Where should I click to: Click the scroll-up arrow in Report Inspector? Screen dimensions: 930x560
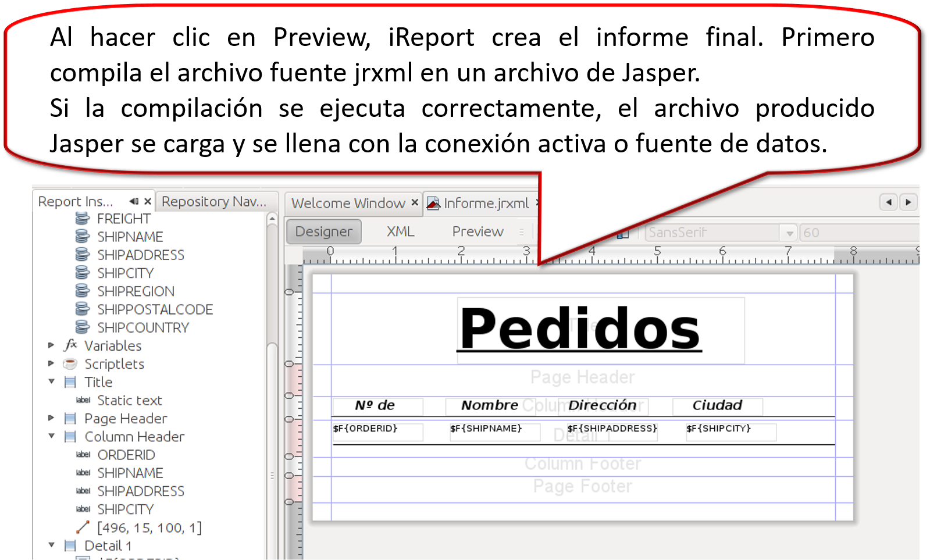(272, 219)
